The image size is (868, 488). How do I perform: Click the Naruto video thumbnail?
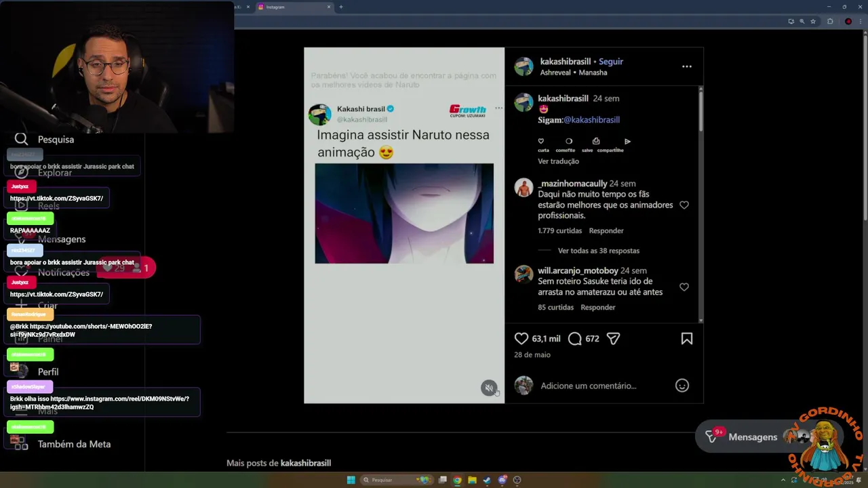pos(404,213)
